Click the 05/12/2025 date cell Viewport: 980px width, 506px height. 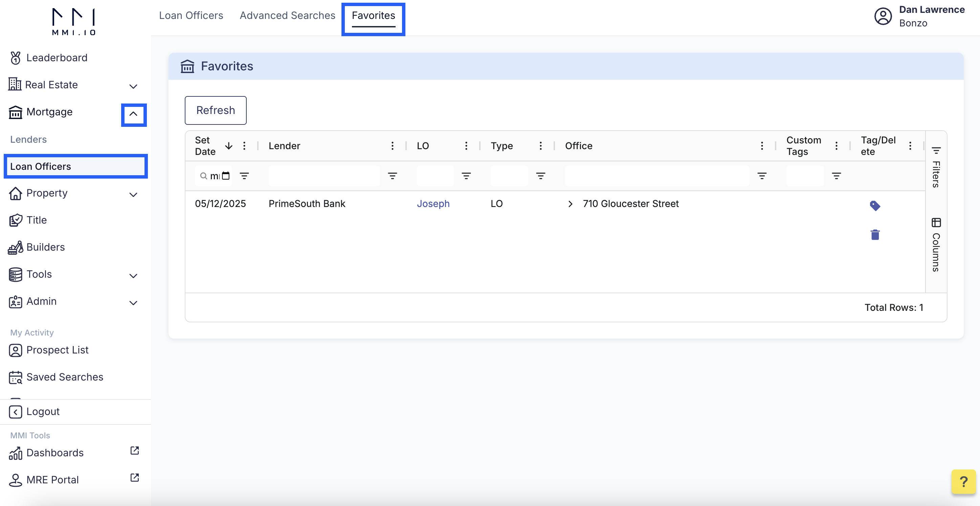click(220, 204)
